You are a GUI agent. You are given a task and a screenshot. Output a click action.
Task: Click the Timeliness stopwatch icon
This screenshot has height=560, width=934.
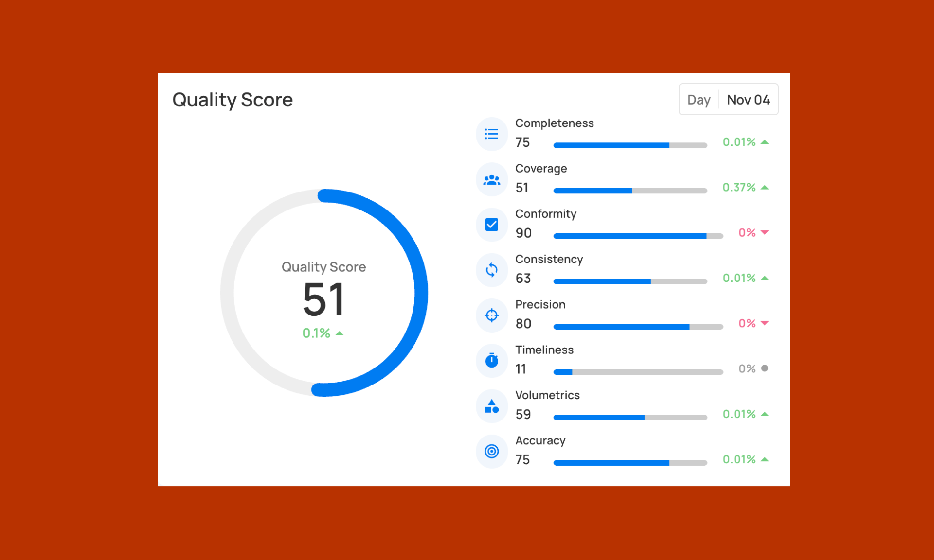coord(491,360)
